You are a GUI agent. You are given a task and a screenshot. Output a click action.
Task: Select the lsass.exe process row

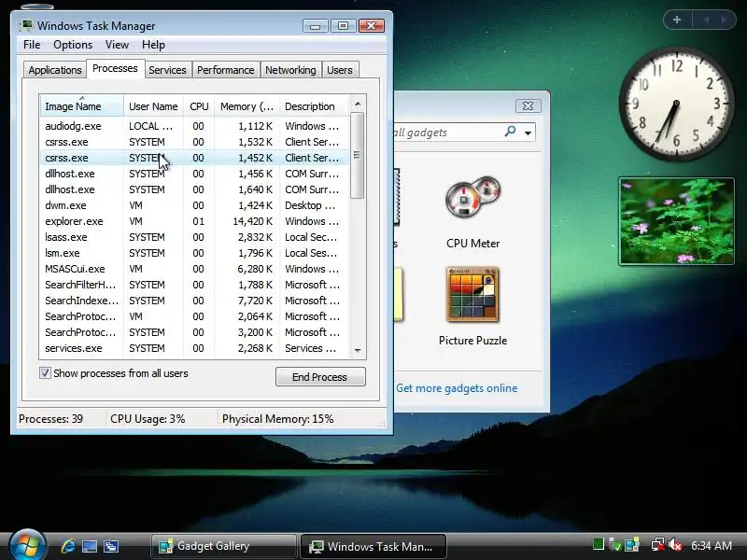pyautogui.click(x=194, y=237)
